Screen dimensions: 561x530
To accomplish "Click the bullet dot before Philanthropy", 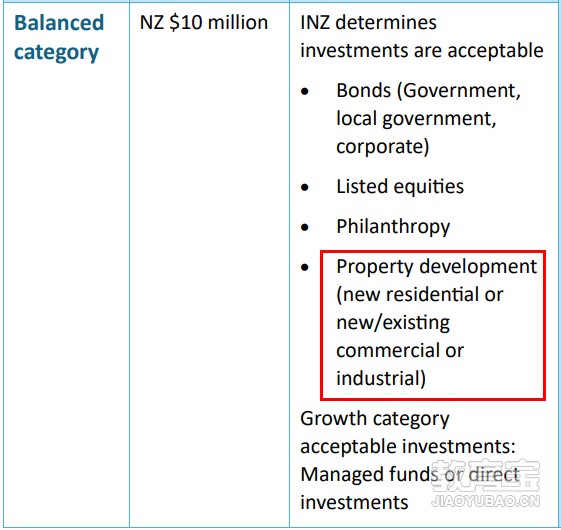I will coord(305,227).
